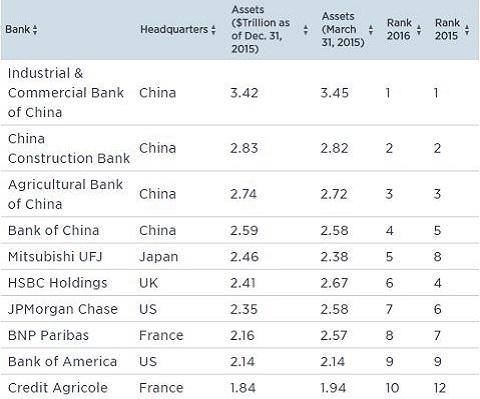Click Agricultural Bank of China name
The image size is (480, 399).
pyautogui.click(x=65, y=194)
